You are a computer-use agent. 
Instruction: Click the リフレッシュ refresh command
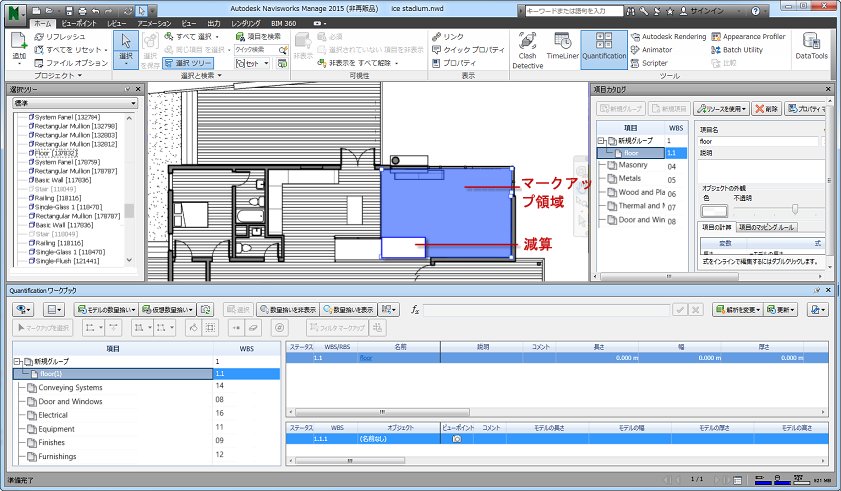pos(60,36)
